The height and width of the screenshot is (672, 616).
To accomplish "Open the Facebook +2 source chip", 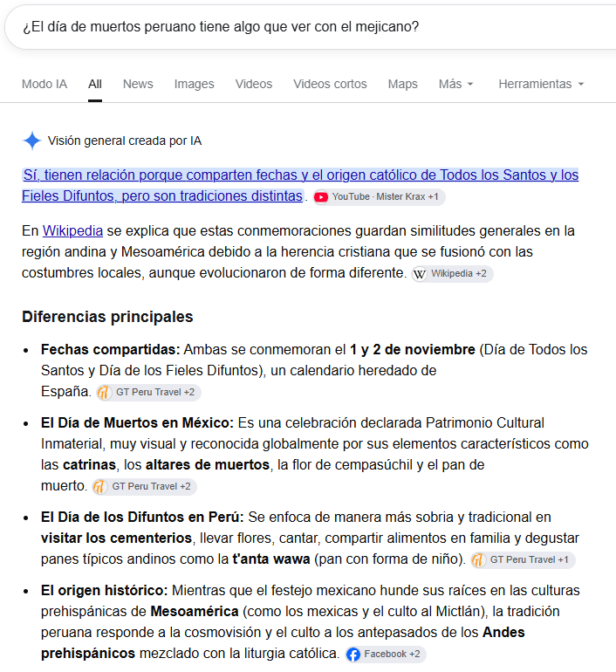I will 386,654.
